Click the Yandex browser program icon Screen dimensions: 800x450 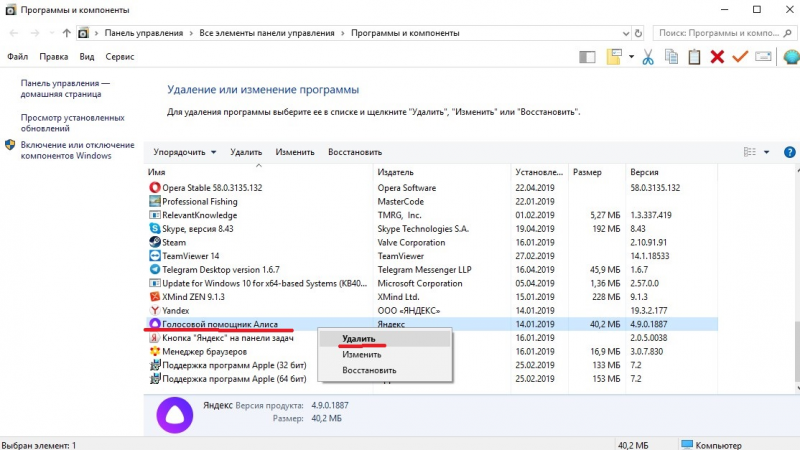(x=155, y=310)
